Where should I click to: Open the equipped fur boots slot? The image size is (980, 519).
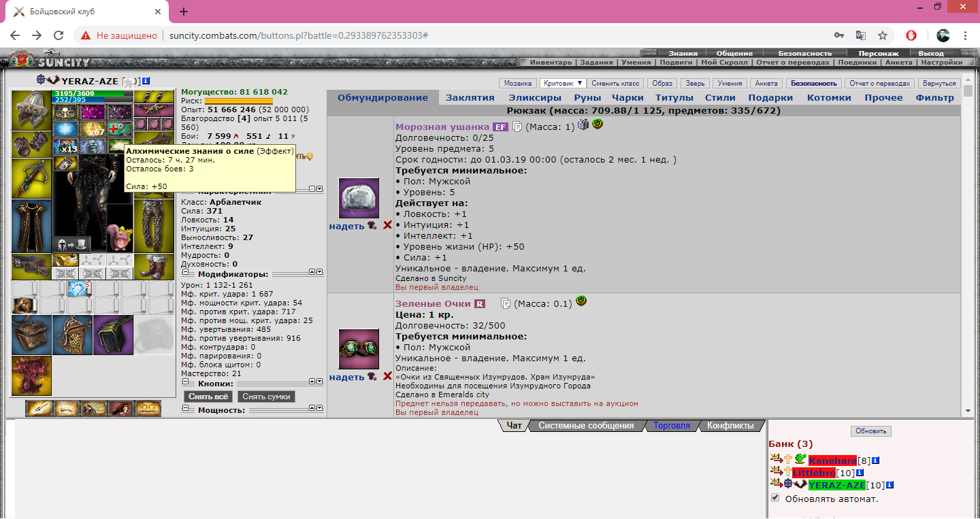click(154, 267)
